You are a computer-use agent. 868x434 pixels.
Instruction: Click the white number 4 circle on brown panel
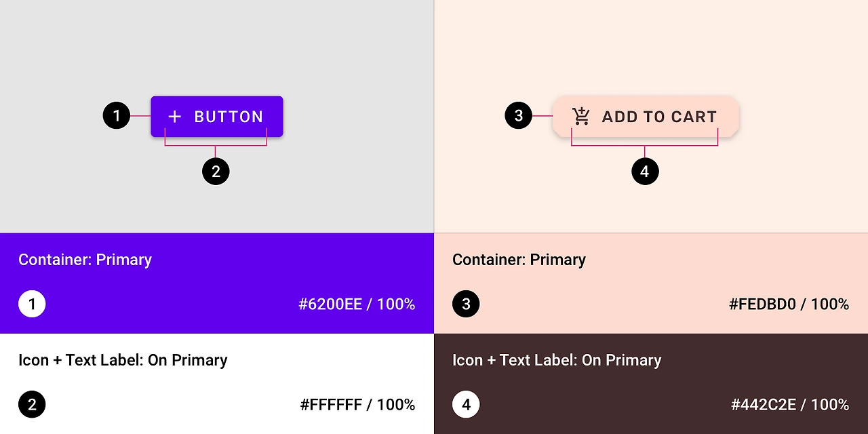466,405
